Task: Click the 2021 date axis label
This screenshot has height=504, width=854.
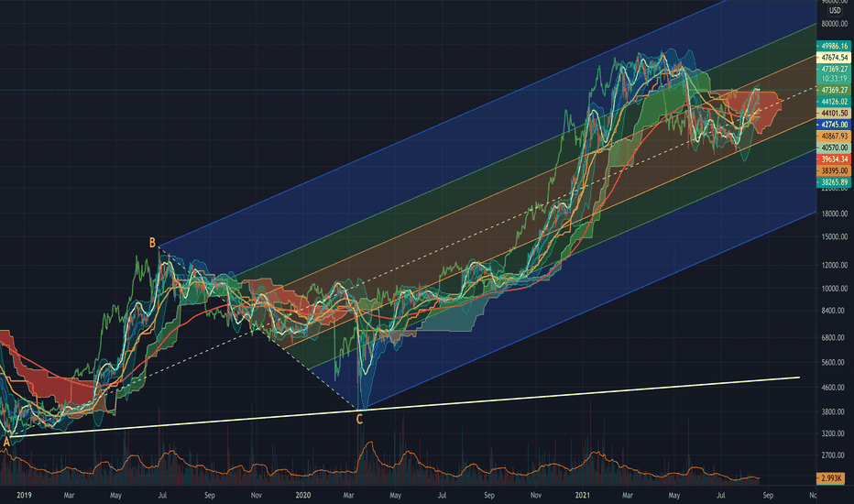Action: click(x=582, y=495)
